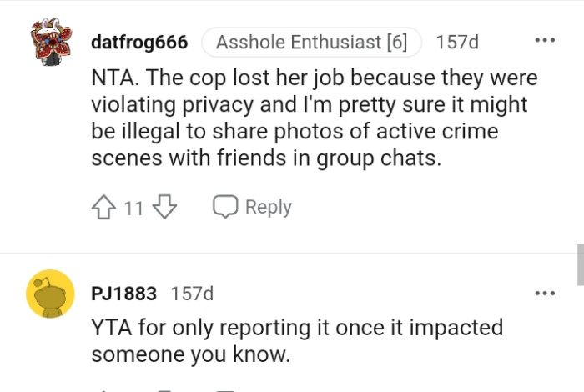Click the Reply label under datfrog666's comment
The height and width of the screenshot is (392, 584).
coord(268,207)
